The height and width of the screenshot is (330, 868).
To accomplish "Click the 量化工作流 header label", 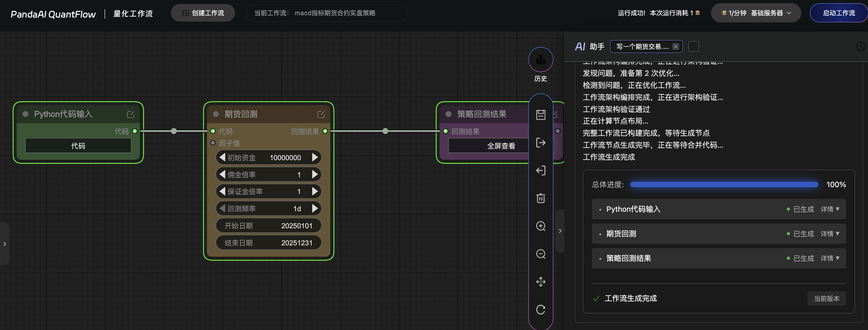I will coord(133,13).
